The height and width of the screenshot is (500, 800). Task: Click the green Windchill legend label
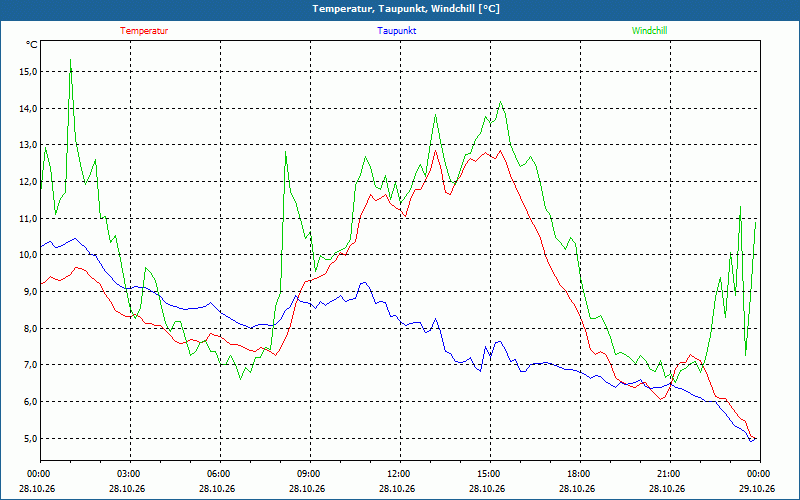pyautogui.click(x=649, y=31)
